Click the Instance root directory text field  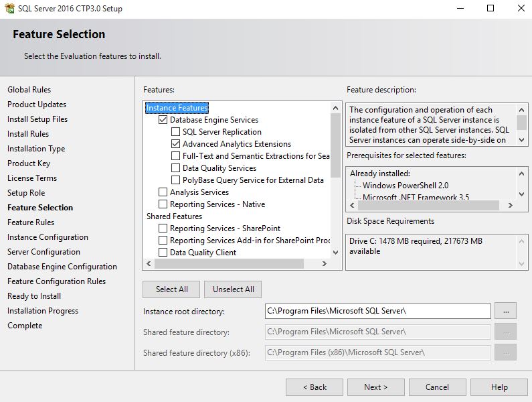pos(377,311)
